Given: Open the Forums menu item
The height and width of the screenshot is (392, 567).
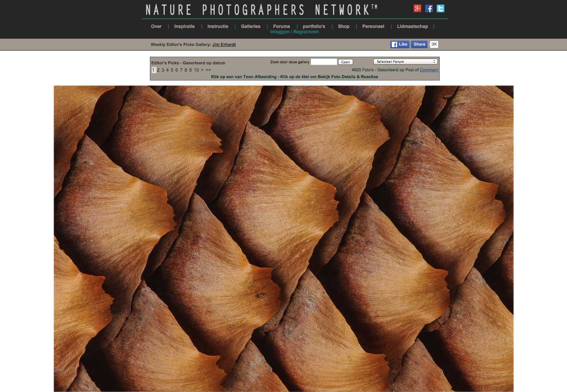Looking at the screenshot, I should (x=282, y=26).
